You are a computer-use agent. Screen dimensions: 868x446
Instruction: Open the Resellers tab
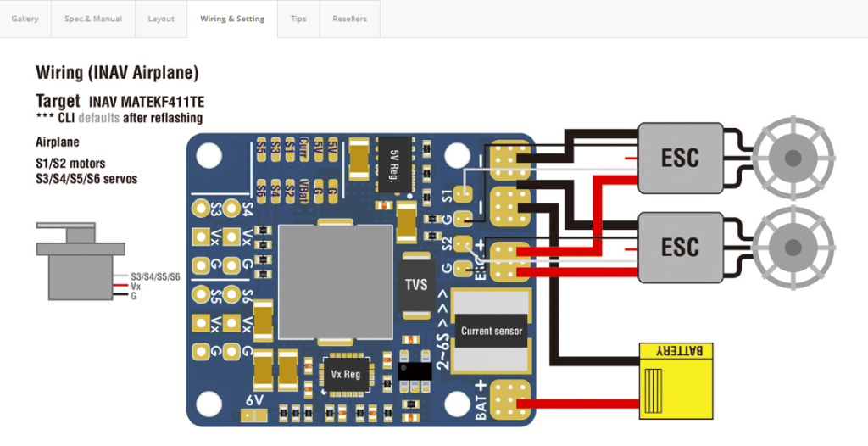point(350,19)
